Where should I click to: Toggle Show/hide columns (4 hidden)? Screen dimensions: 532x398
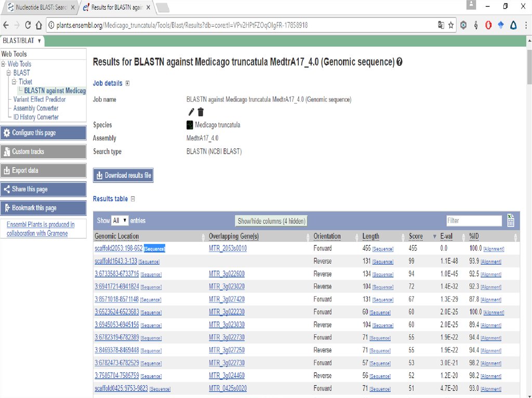(x=271, y=221)
